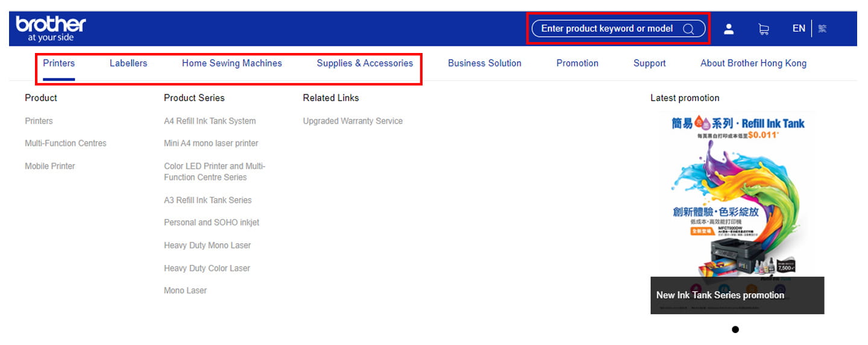
Task: Expand Supplies & Accessories menu
Action: (365, 63)
